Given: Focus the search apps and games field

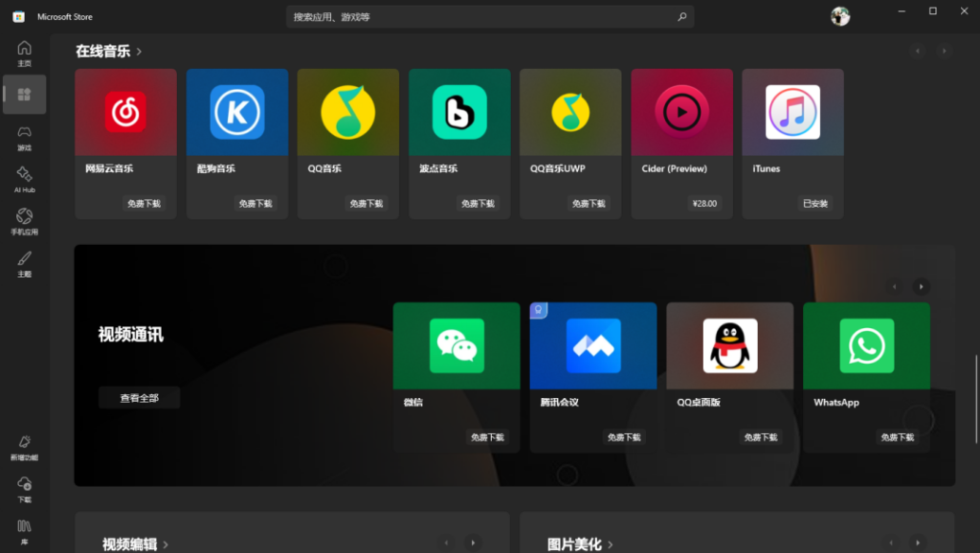Looking at the screenshot, I should point(490,17).
